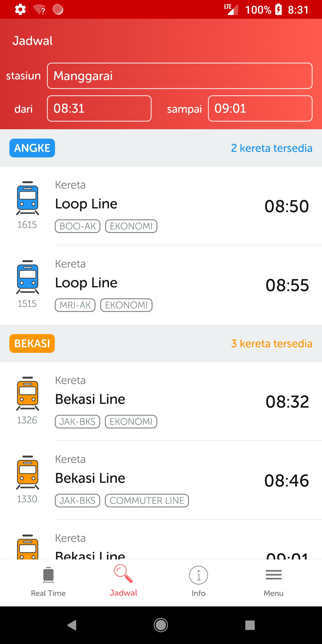This screenshot has width=322, height=644.
Task: Switch to the Jadwal search tab
Action: [x=123, y=582]
